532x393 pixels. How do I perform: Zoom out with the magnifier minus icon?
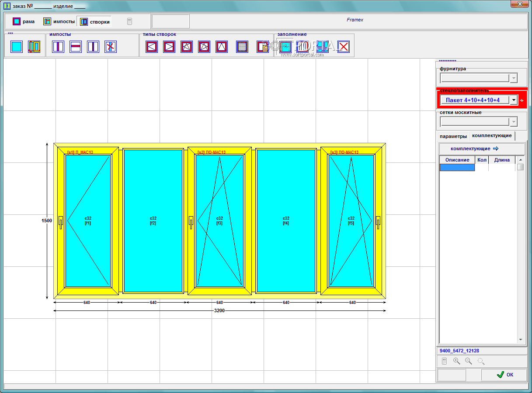[469, 361]
